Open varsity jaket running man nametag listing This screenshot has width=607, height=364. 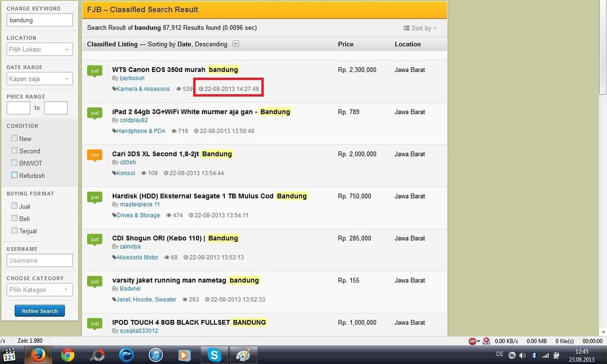(186, 281)
